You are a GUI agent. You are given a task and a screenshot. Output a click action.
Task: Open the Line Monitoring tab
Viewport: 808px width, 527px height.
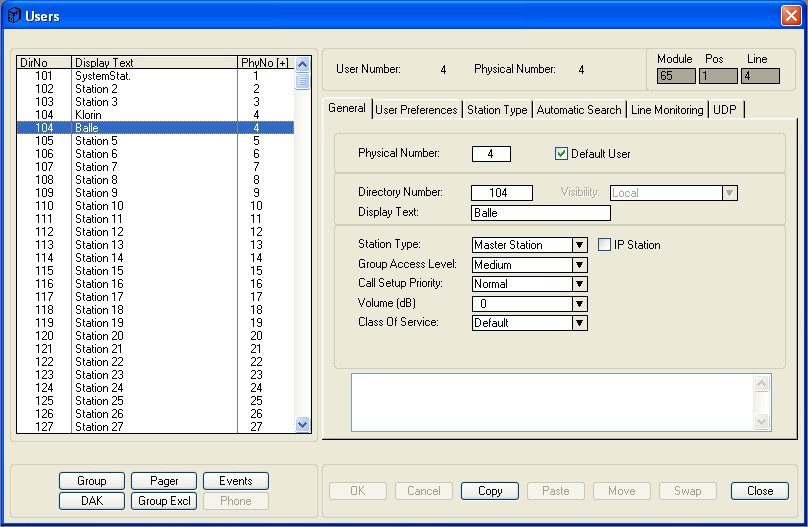point(667,110)
